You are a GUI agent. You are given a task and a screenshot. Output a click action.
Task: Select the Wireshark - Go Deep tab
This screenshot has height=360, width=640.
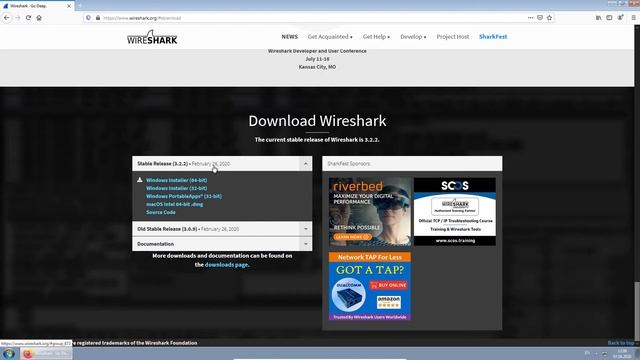(37, 6)
